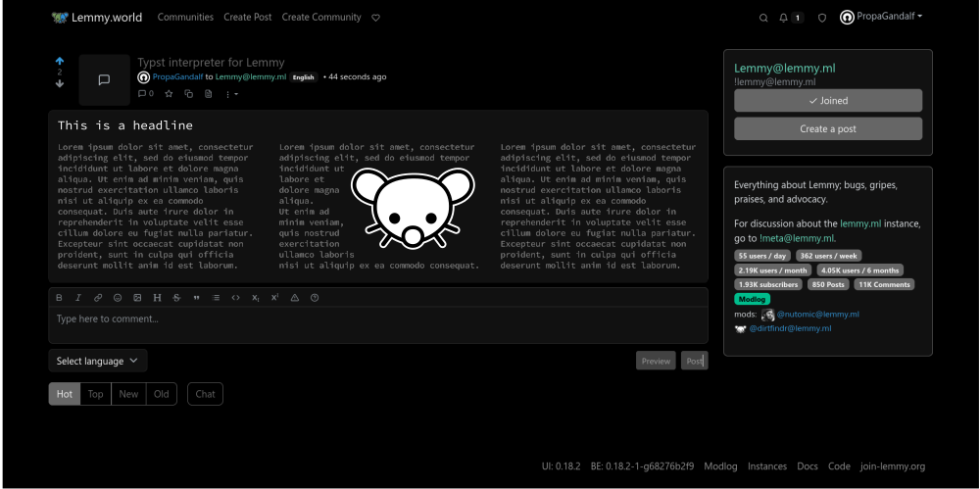Open the join-lemmy.org footer link
980x489 pixels.
(x=893, y=466)
